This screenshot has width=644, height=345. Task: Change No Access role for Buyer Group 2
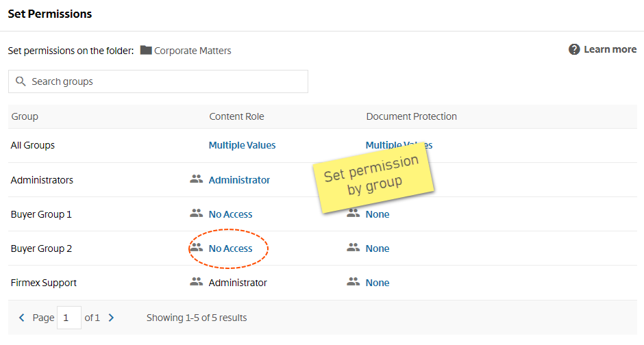click(x=230, y=248)
